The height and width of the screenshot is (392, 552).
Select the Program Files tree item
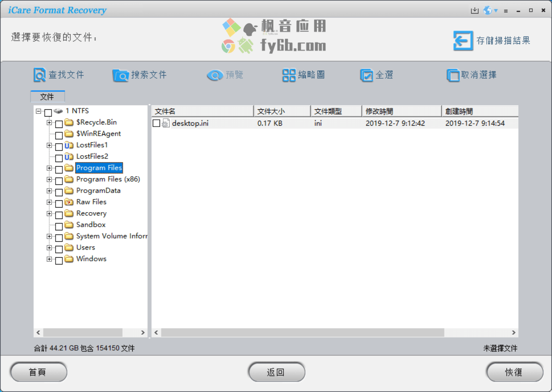[x=99, y=168]
